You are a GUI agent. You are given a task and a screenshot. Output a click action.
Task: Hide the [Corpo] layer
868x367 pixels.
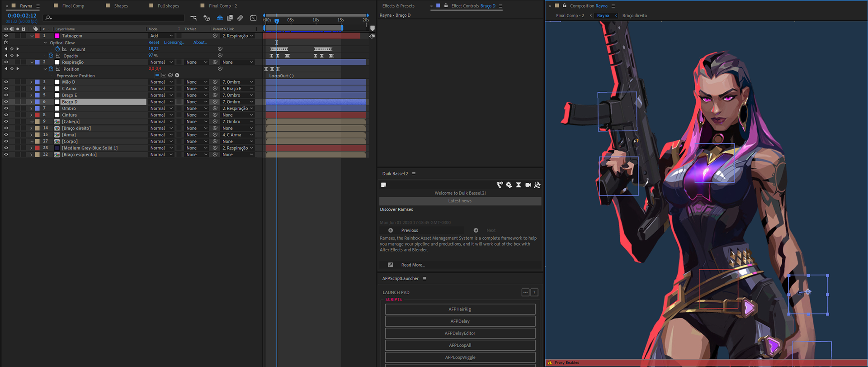tap(6, 141)
